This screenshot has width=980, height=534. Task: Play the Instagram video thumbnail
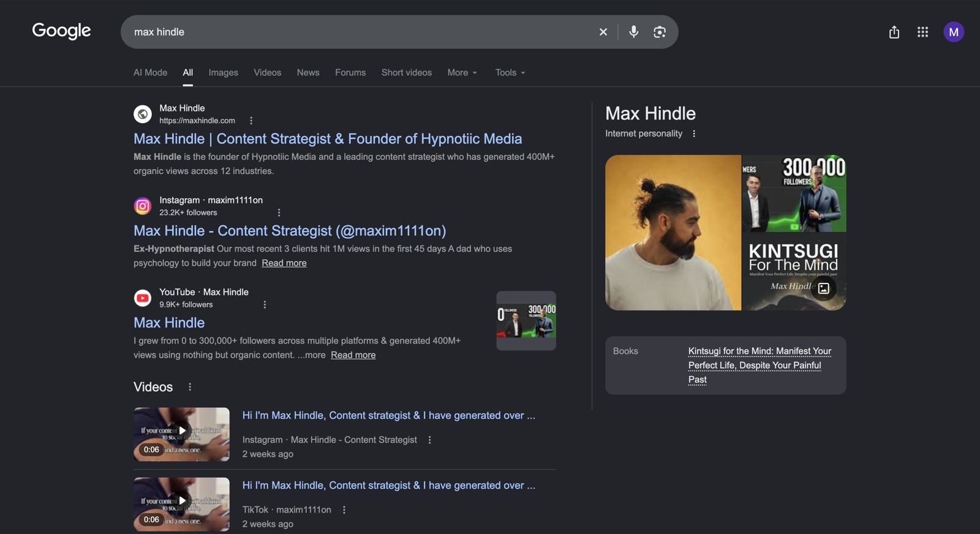coord(181,434)
